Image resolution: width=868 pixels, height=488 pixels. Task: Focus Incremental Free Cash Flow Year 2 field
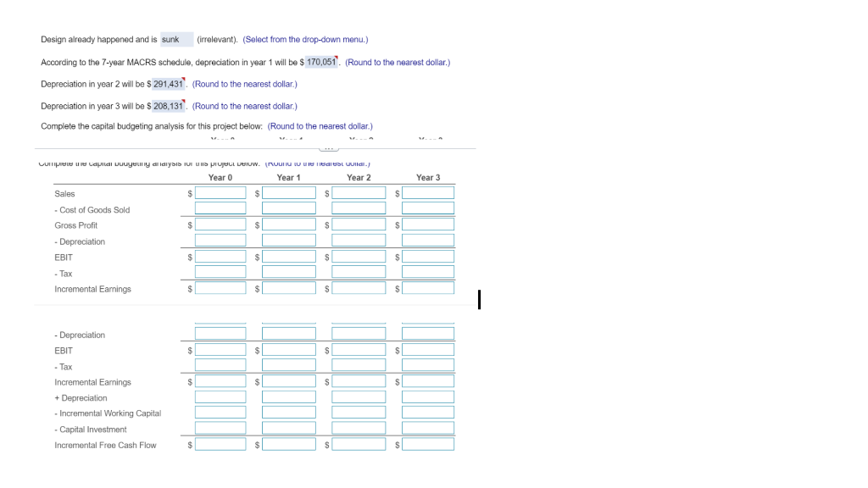[359, 444]
